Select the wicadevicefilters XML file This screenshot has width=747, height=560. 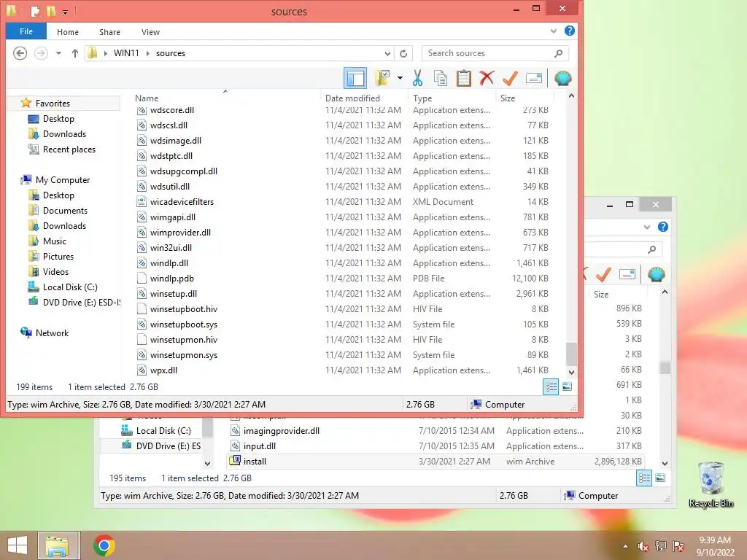pos(182,202)
